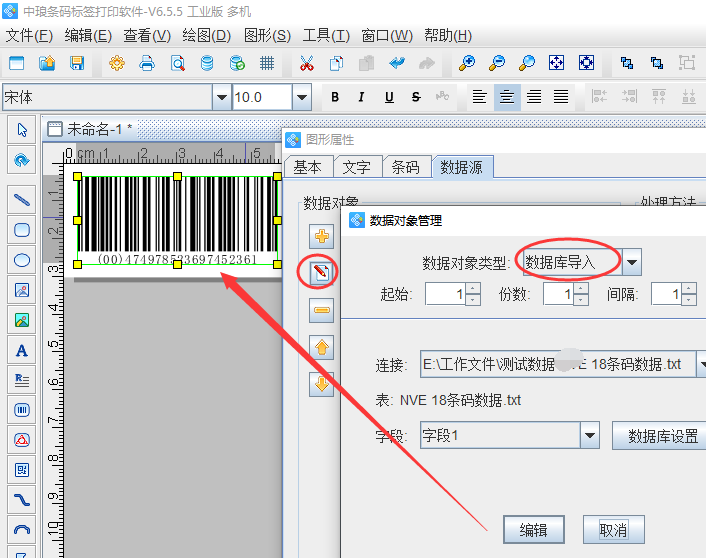Move data object up arrow icon
The image size is (706, 558).
point(321,347)
